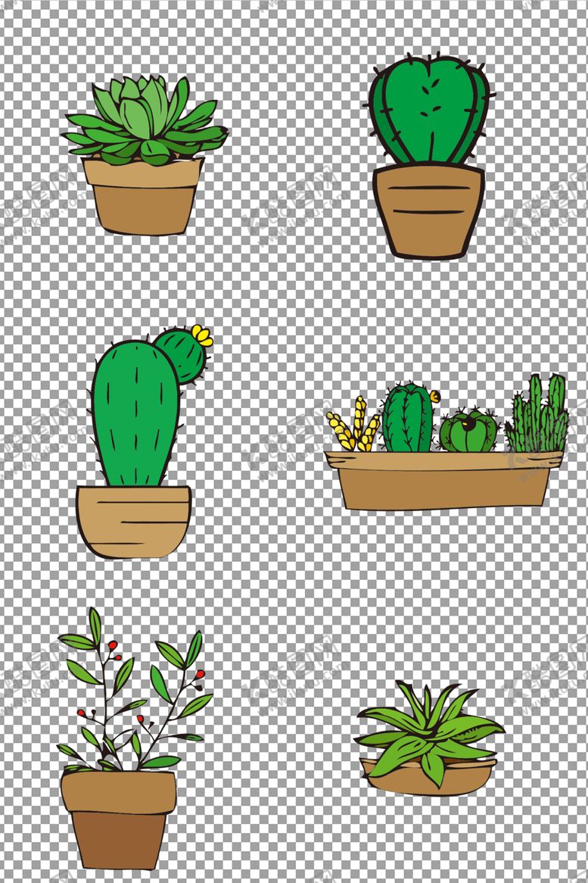Click the short round cactus in the planter
Screen dimensions: 588x883
(468, 432)
